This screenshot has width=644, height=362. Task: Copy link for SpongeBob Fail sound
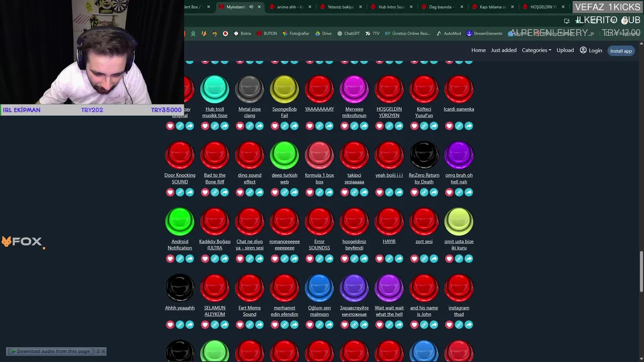pos(285,126)
